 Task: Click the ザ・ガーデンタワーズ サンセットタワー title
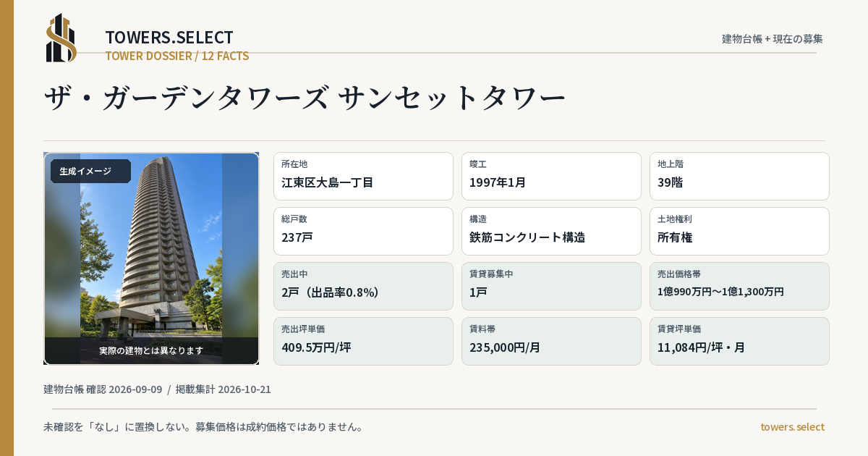click(305, 98)
